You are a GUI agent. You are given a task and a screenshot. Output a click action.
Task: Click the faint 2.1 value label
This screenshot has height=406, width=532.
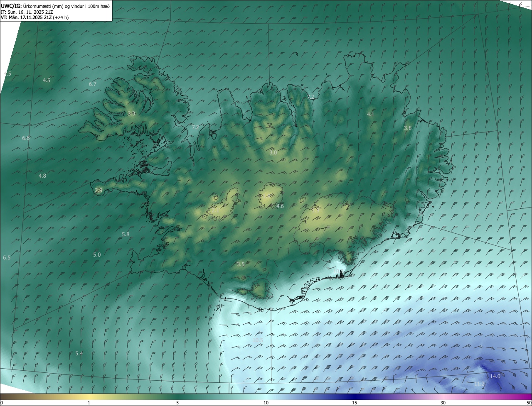tap(216, 210)
